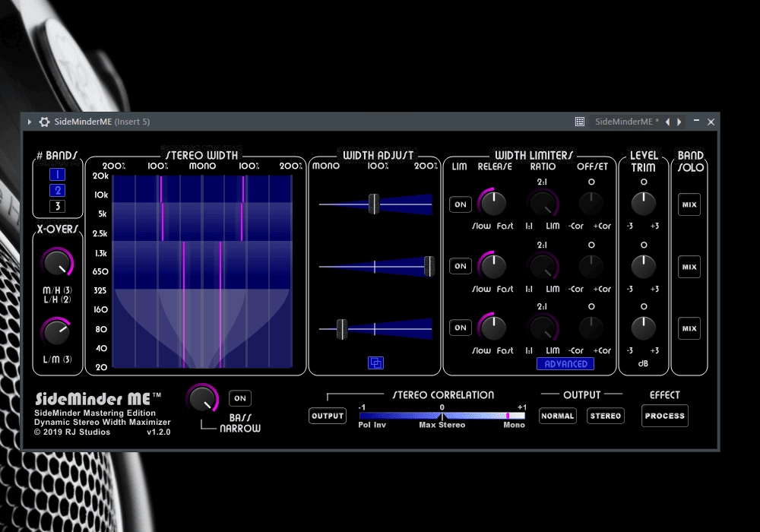Screen dimensions: 760x532
Task: Toggle the Bass Narrow ON button
Action: tap(240, 398)
